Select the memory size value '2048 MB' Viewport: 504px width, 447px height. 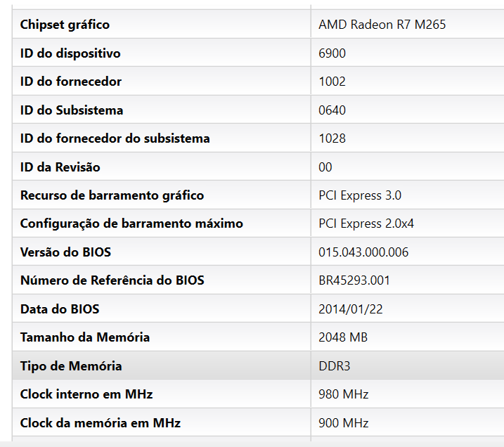[342, 337]
